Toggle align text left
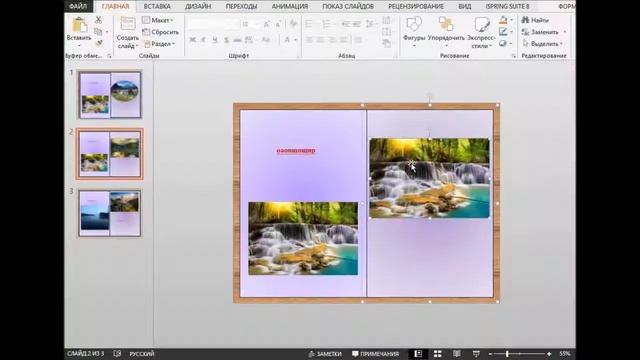Screen dimensions: 640x360 (309, 40)
